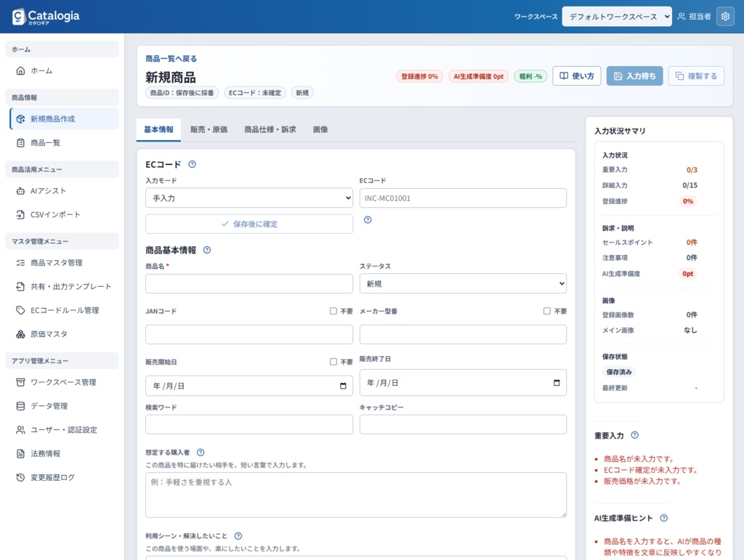Switch to the 販売・原価 tab
This screenshot has width=744, height=560.
(x=209, y=129)
